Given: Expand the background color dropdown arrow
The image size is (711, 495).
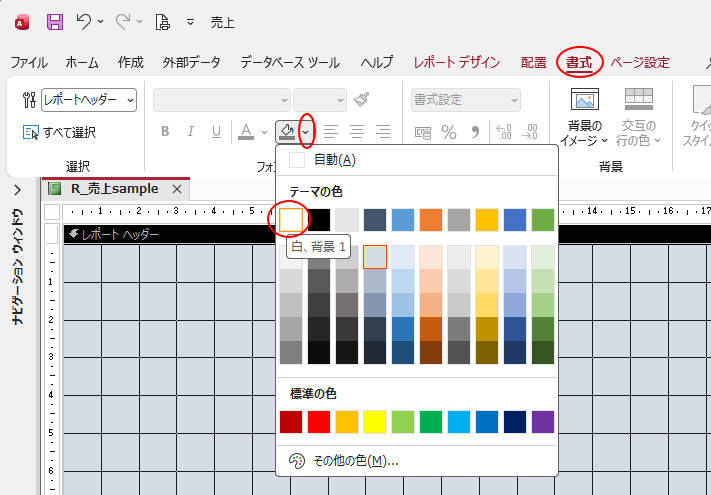Looking at the screenshot, I should pos(306,132).
